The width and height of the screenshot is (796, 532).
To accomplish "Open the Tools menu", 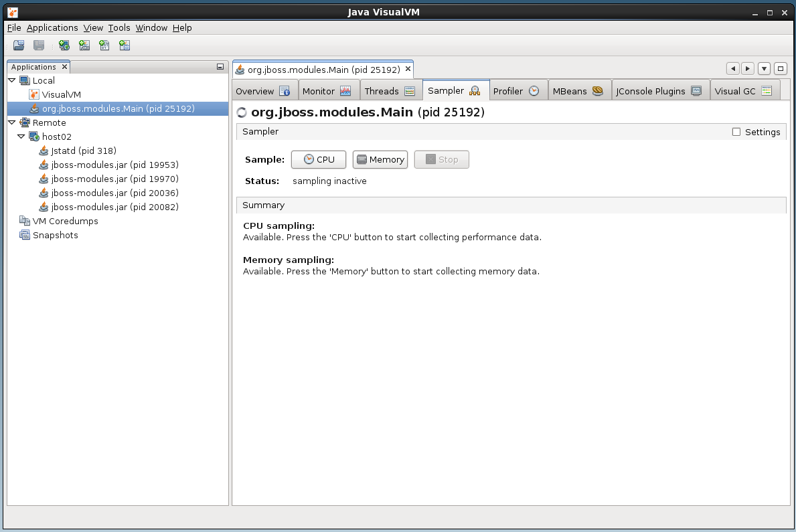I will 119,28.
